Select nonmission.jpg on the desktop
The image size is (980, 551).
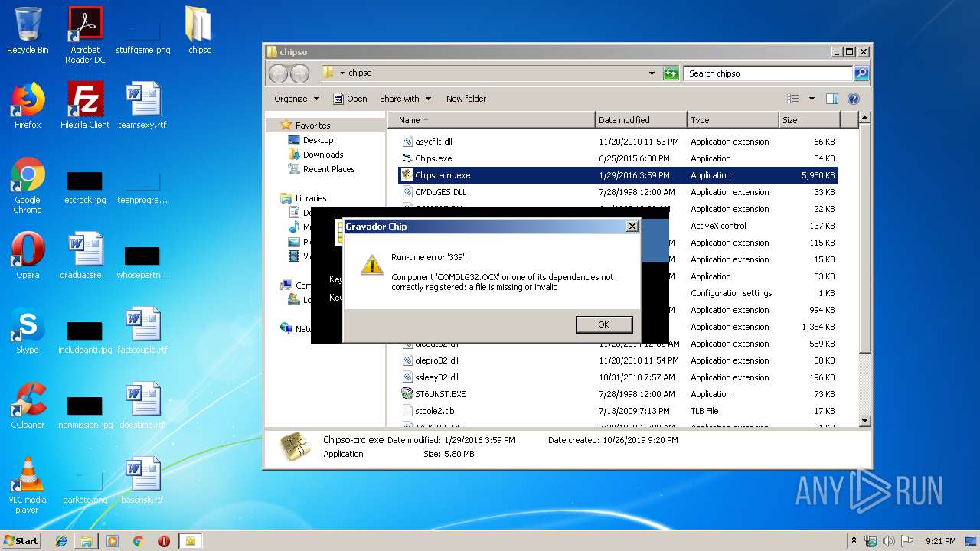point(85,412)
